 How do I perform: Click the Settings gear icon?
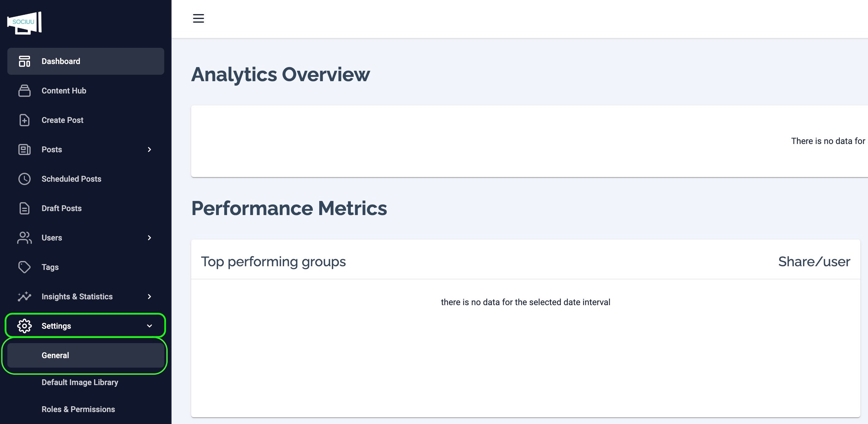pos(24,326)
